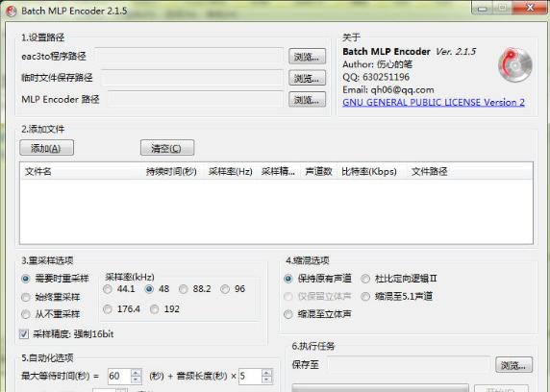Select 始终重采样 always resample option
This screenshot has height=392, width=550.
tap(51, 297)
